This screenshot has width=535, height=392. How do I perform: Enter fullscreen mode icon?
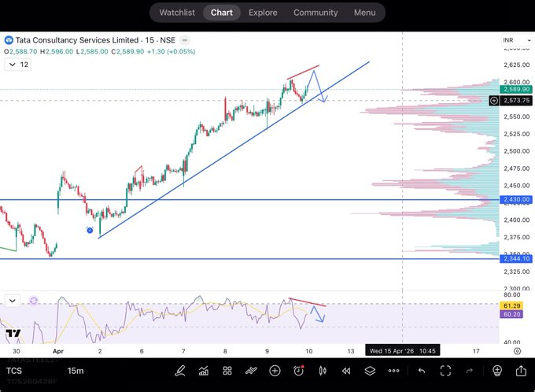click(x=445, y=371)
